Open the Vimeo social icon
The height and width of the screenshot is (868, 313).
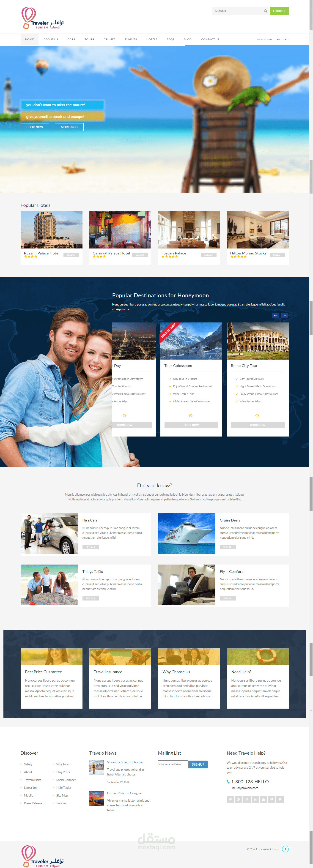(280, 799)
